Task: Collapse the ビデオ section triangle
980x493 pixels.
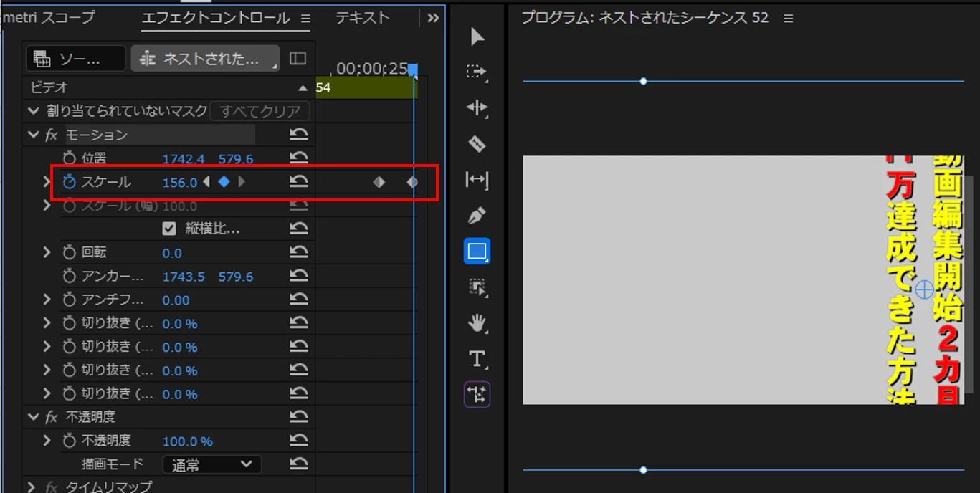Action: pyautogui.click(x=303, y=87)
